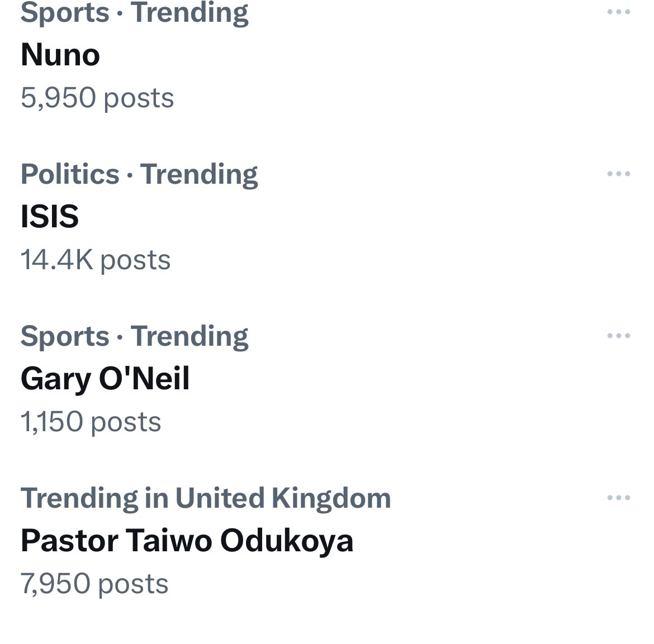Show options for Pastor Taiwo Odukoya trend
The height and width of the screenshot is (644, 654).
(618, 498)
